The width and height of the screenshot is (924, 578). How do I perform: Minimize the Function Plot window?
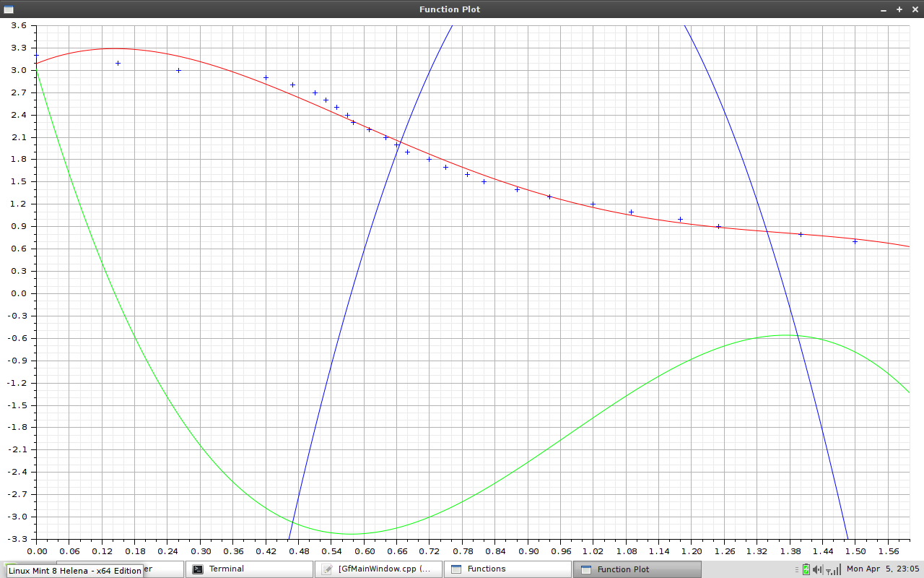point(884,9)
